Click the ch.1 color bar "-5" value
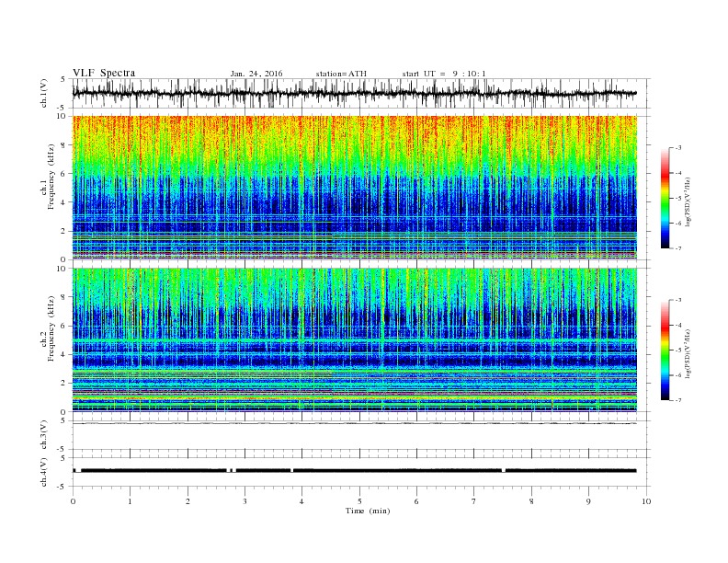728x563 pixels. click(x=677, y=199)
